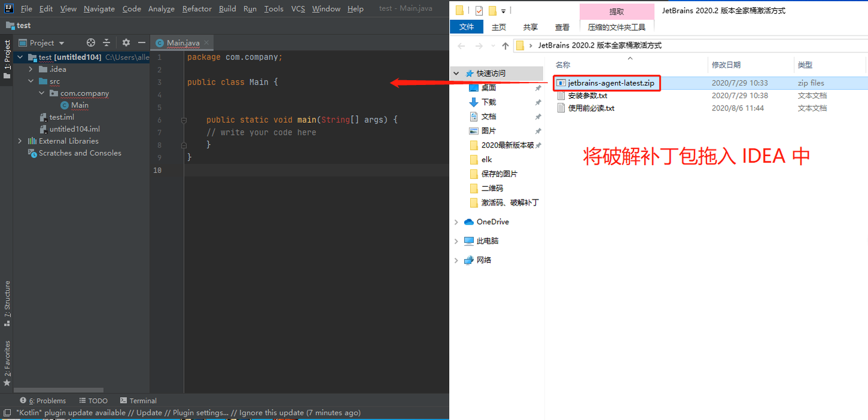Open the File menu in IDEA
The width and height of the screenshot is (868, 420).
coord(27,8)
